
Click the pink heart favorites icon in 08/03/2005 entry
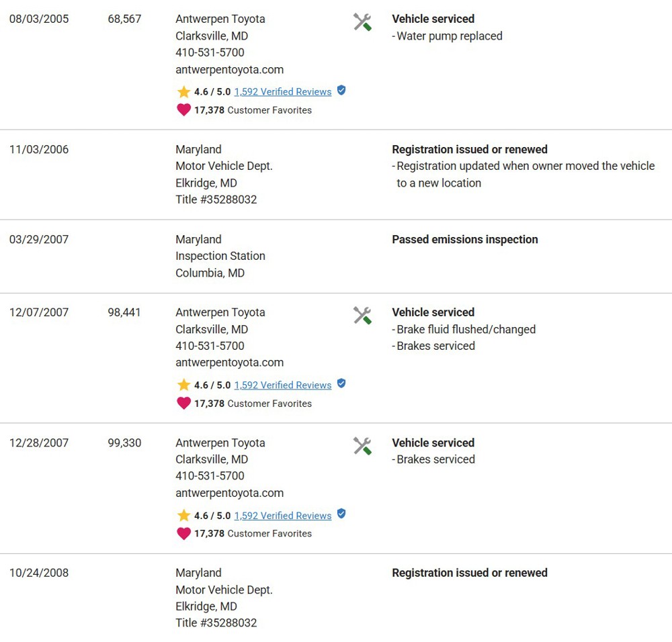[183, 110]
